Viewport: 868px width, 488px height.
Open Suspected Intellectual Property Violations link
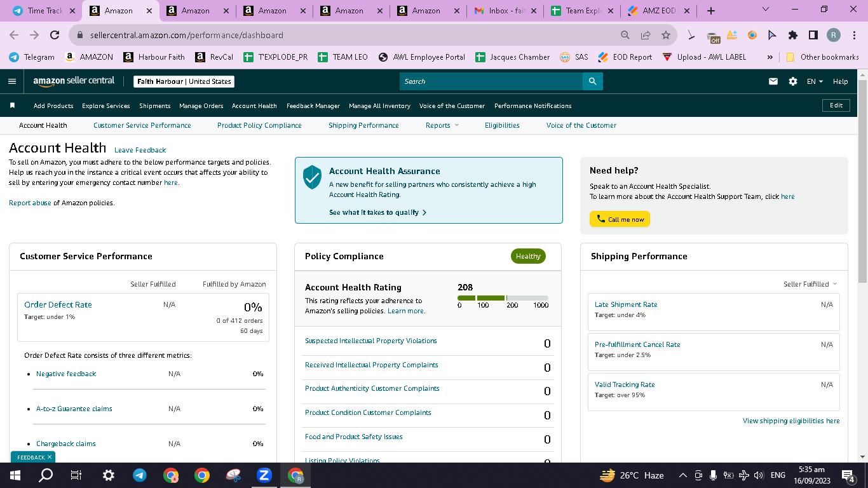371,341
